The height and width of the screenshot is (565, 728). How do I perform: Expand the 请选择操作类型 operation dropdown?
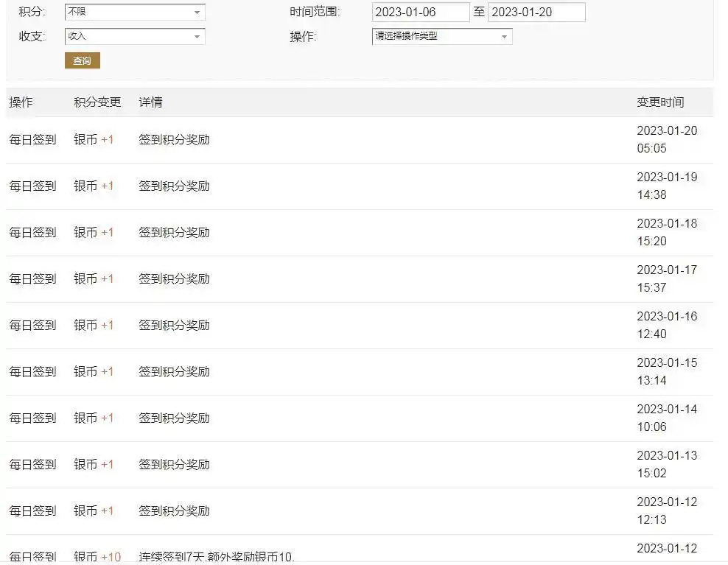point(441,36)
